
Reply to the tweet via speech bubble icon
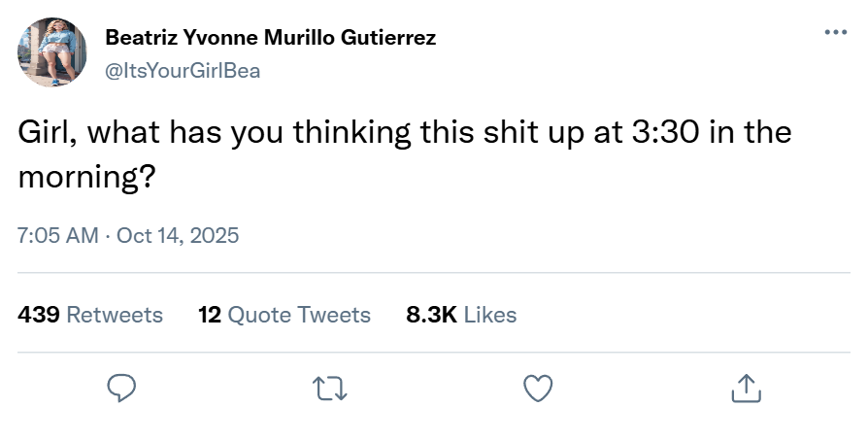pyautogui.click(x=120, y=389)
